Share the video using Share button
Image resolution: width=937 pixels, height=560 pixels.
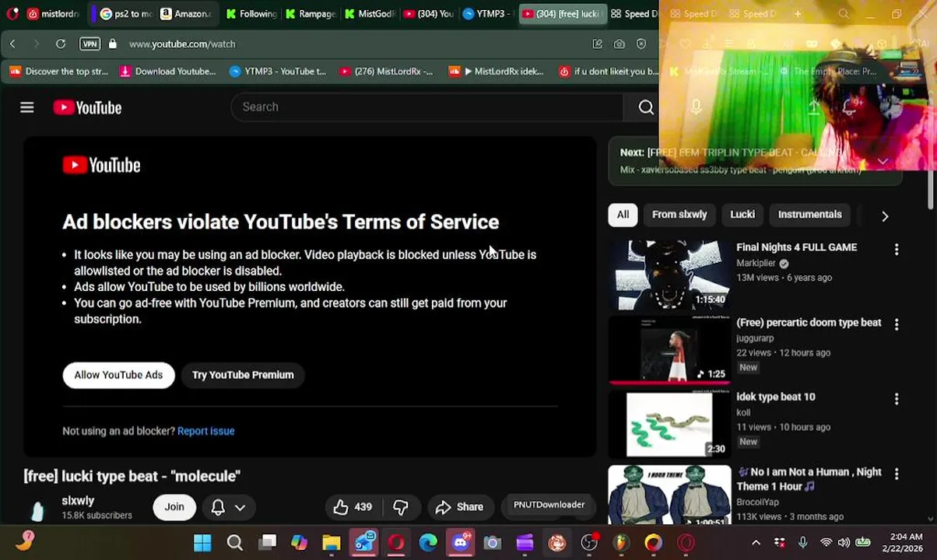459,507
